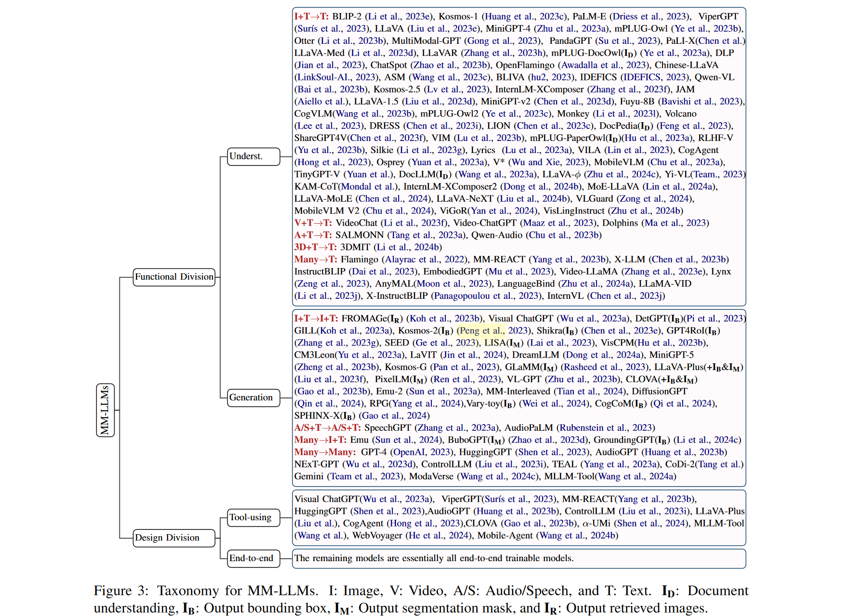
Task: Follow the MM-Interleaved citation Tian et al., 2024
Action: (x=589, y=391)
